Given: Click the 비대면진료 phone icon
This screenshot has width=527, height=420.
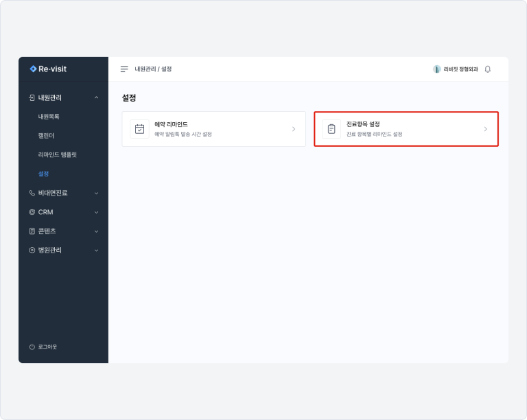Looking at the screenshot, I should click(32, 193).
